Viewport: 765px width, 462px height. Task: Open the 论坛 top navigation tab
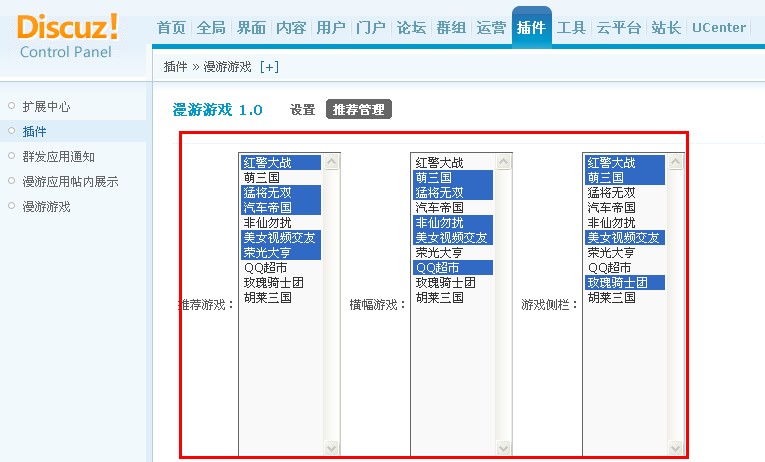click(x=411, y=28)
